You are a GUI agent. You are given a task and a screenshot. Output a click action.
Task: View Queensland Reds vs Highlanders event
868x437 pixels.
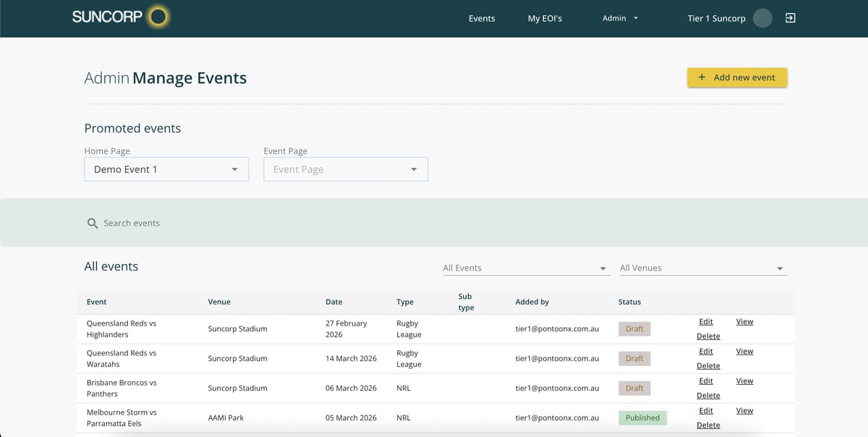pos(744,322)
